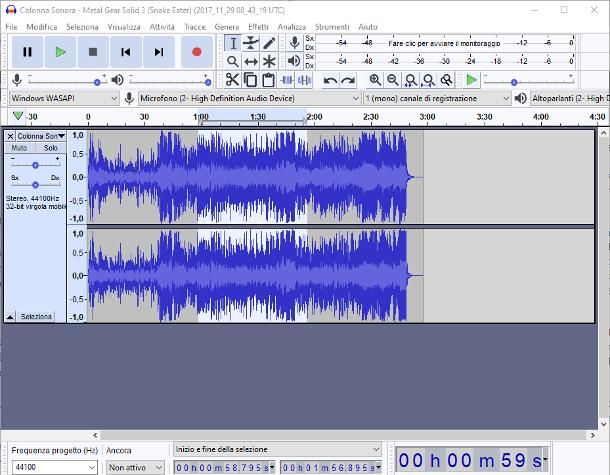
Task: Open the Modifica menu
Action: (42, 27)
